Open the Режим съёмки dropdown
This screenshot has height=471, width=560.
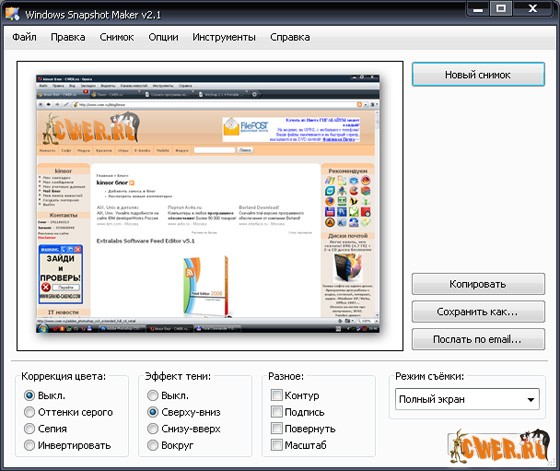pos(467,399)
